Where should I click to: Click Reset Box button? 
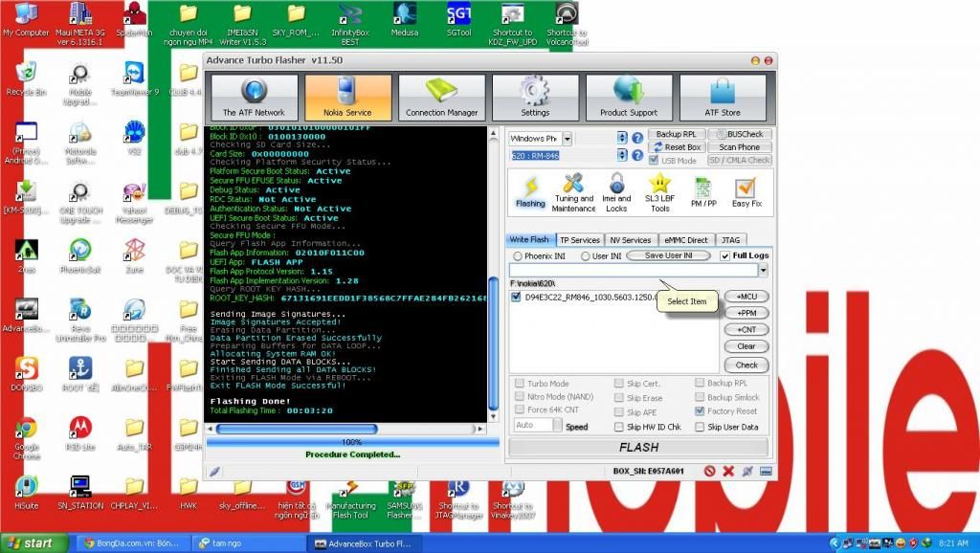click(677, 146)
